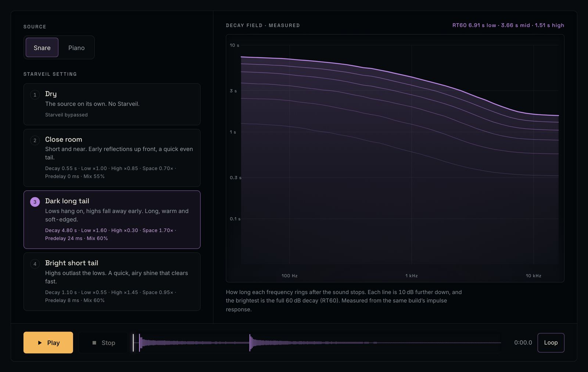The width and height of the screenshot is (588, 372).
Task: Choose the Dry setting card
Action: coord(112,104)
